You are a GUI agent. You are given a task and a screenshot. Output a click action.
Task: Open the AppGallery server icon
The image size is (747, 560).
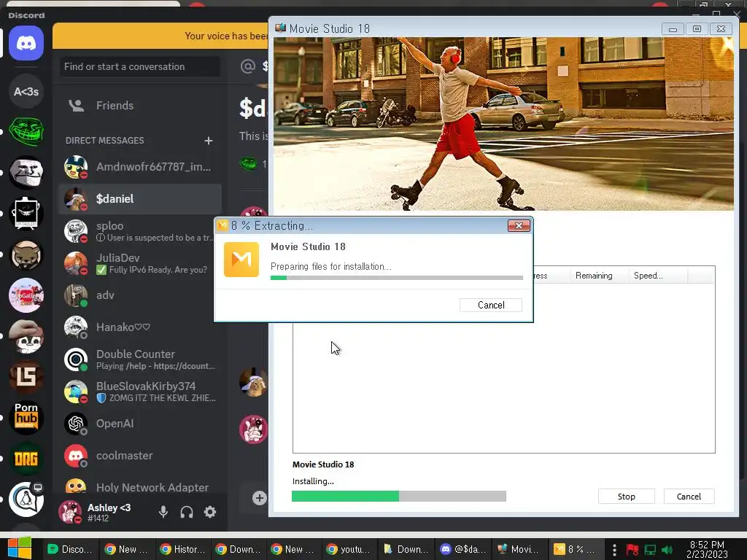[x=26, y=295]
